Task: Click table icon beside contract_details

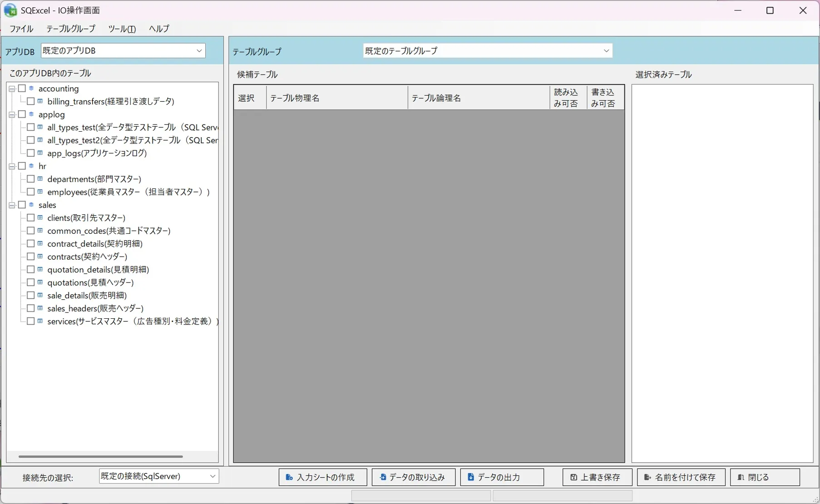Action: [40, 244]
